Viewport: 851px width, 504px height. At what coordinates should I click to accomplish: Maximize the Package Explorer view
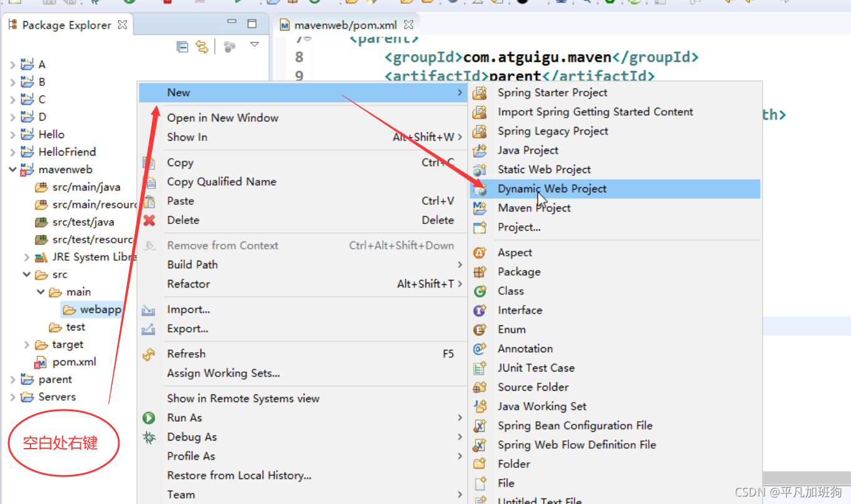252,24
